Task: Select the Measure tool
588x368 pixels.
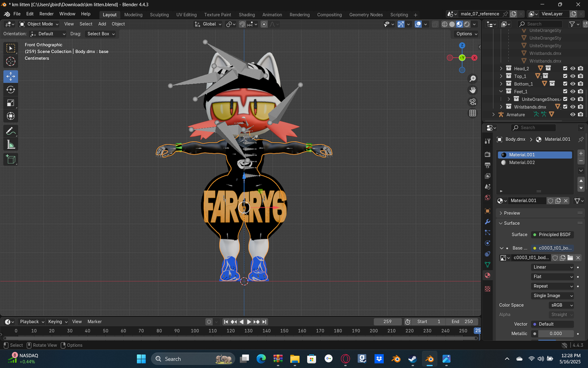Action: pos(11,145)
